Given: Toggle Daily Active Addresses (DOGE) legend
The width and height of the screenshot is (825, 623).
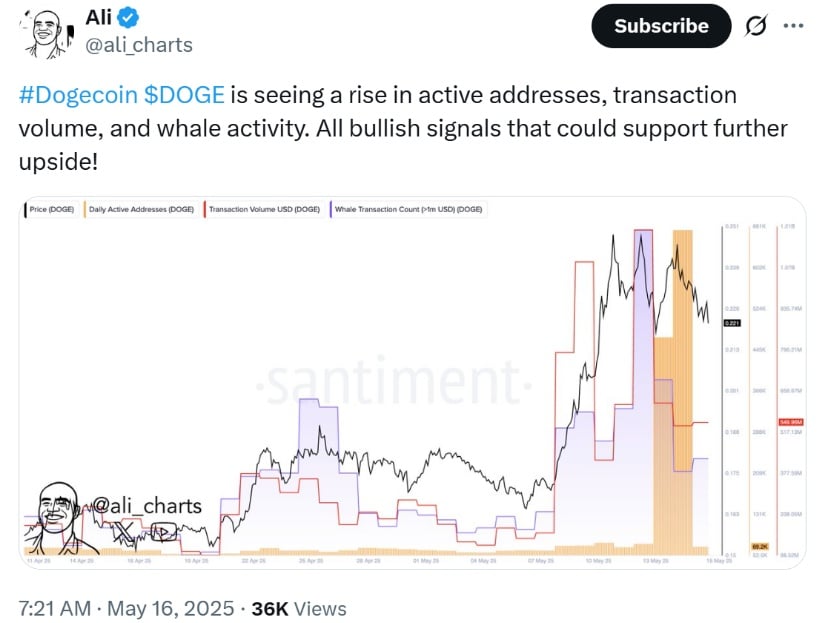Looking at the screenshot, I should [x=140, y=211].
